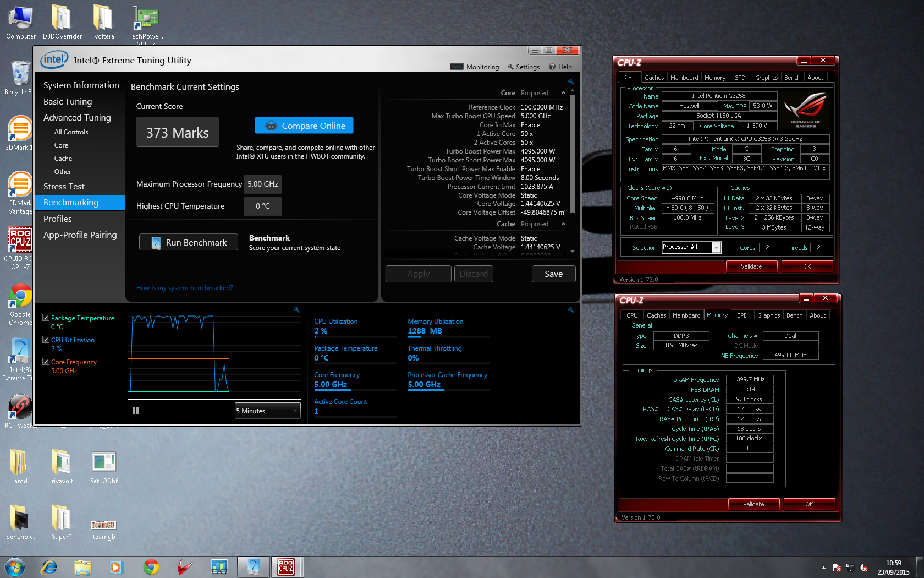Switch to SPD tab in lower CPU-Z

point(742,315)
